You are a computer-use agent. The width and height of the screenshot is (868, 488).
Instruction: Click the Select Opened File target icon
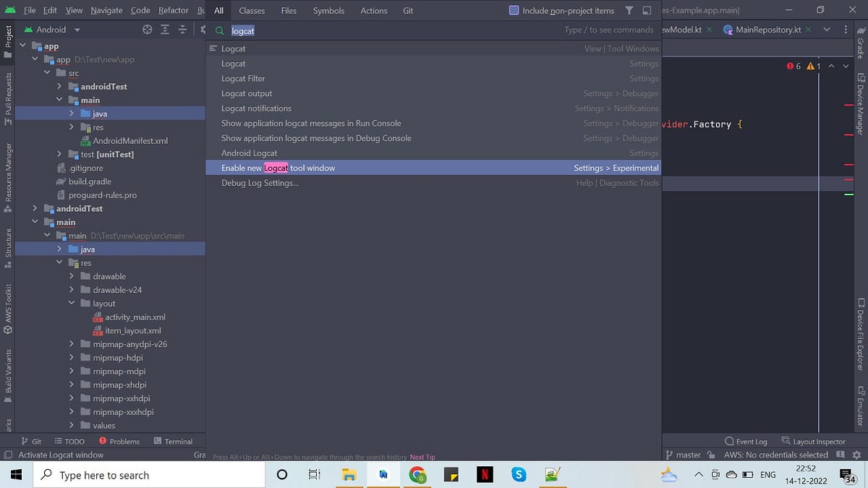point(147,30)
